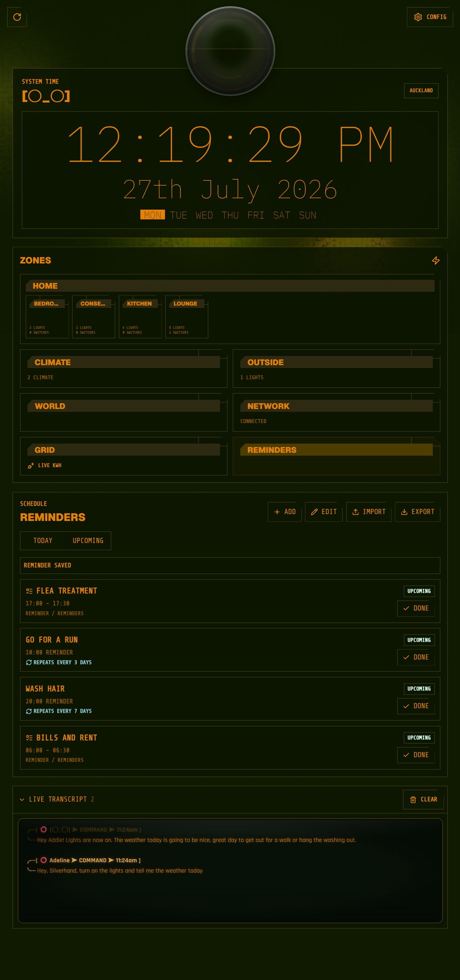Click the repeat icon for every 7 days
Image resolution: width=460 pixels, height=980 pixels.
pyautogui.click(x=29, y=711)
